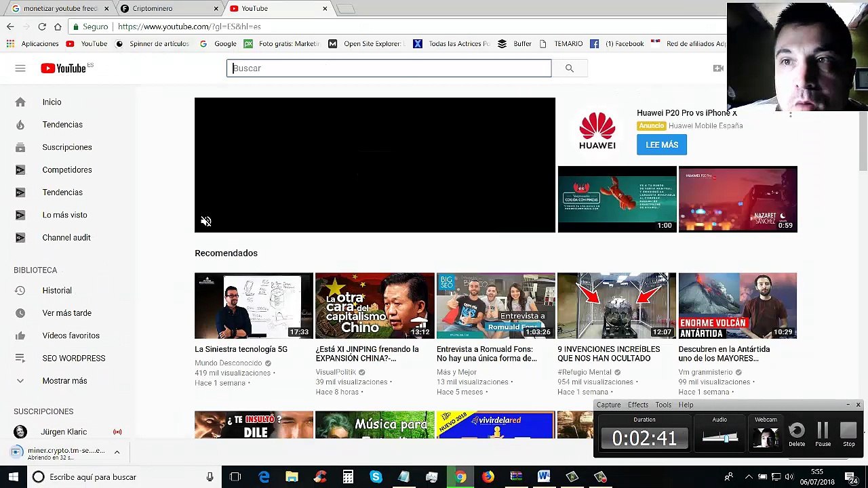Open the Apps (Aplicaciones) bookmark grid icon
Viewport: 868px width, 488px height.
tap(10, 43)
